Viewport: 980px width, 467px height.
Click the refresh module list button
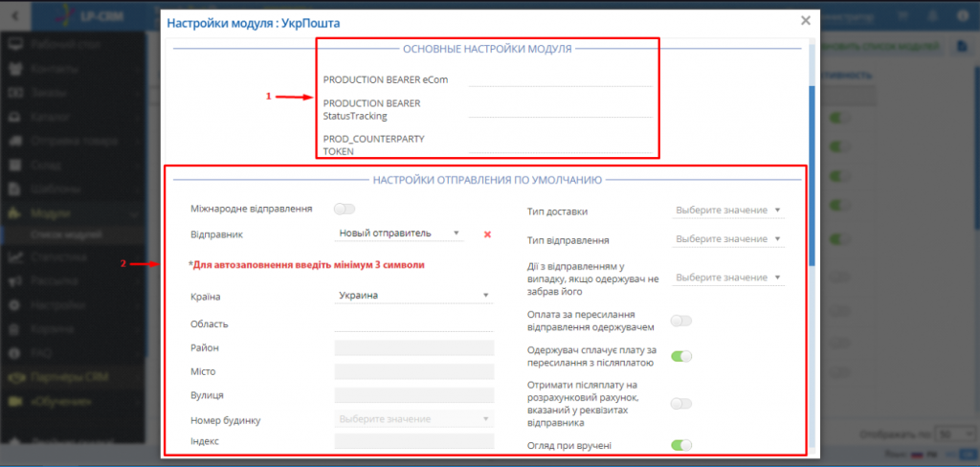(x=880, y=46)
